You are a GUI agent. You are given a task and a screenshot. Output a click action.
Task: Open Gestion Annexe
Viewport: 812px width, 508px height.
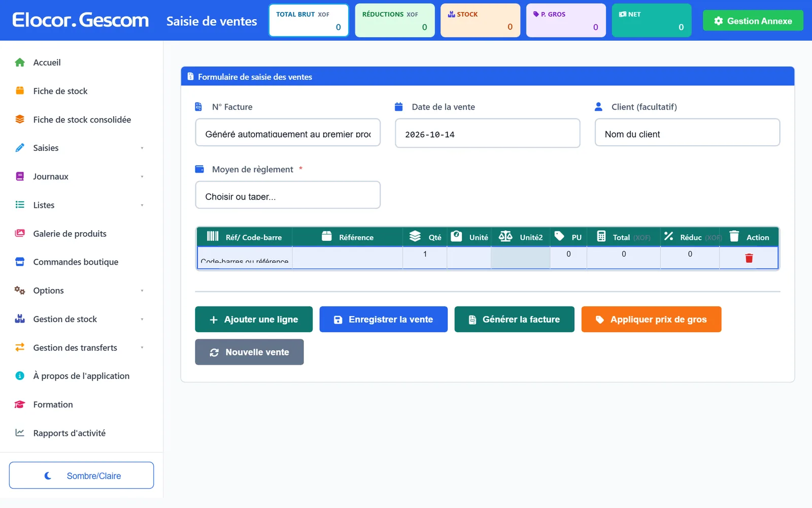pos(753,21)
